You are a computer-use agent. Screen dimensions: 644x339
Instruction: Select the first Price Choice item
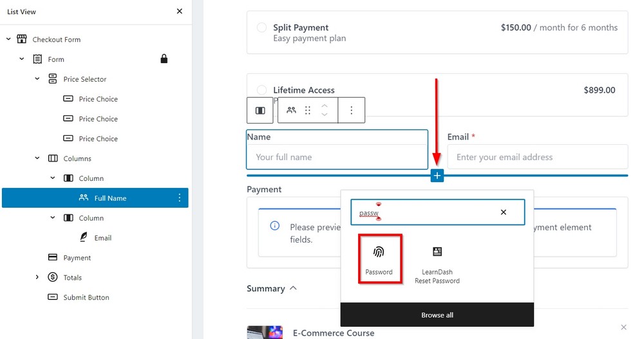(x=98, y=99)
